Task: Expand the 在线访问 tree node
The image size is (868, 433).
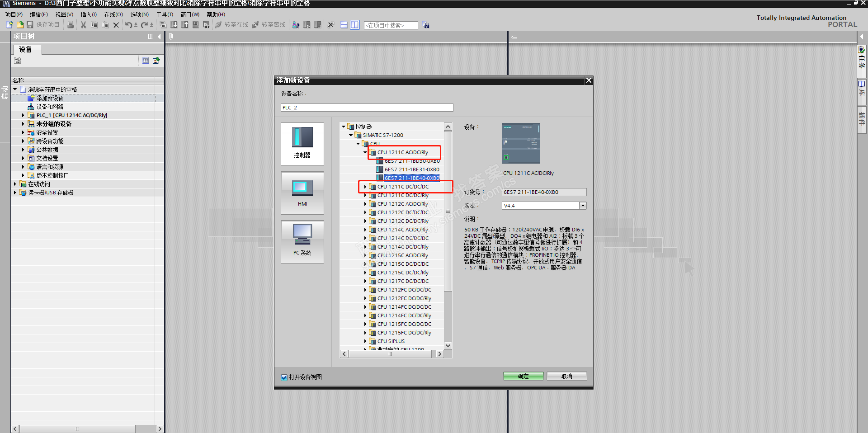Action: pos(15,184)
